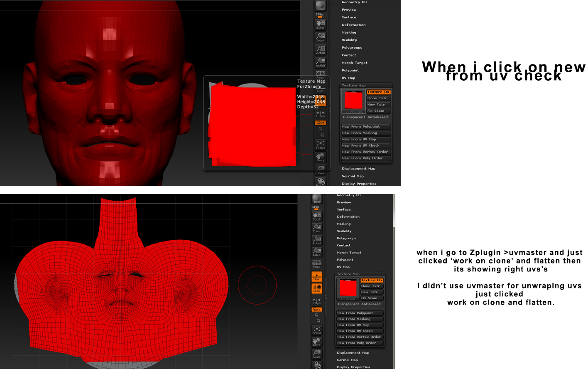This screenshot has height=374, width=588.
Task: Toggle Transparent in the lower Texture Map panel
Action: click(348, 304)
